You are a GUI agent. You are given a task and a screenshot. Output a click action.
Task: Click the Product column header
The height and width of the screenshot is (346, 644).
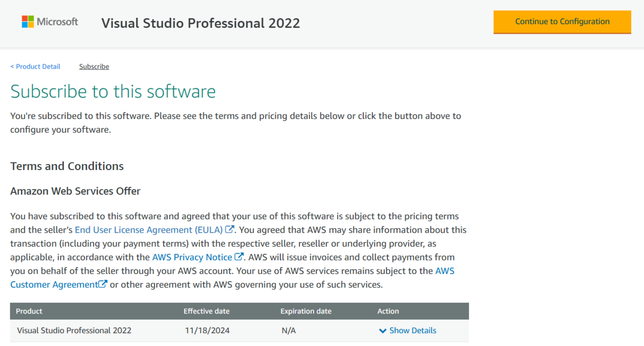29,311
